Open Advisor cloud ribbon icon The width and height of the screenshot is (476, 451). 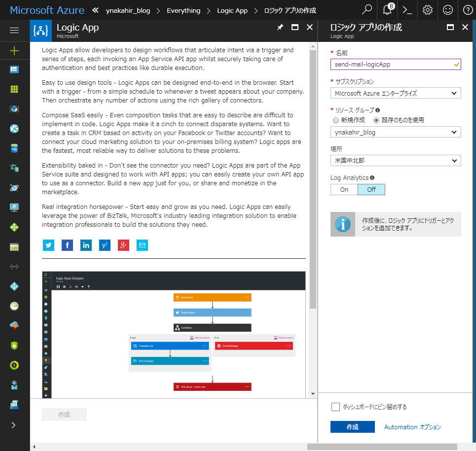(14, 326)
